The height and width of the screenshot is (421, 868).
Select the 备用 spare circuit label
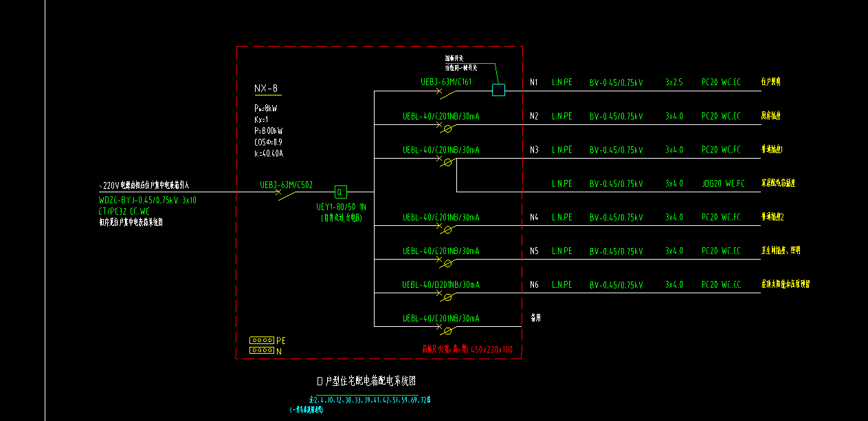pos(536,318)
